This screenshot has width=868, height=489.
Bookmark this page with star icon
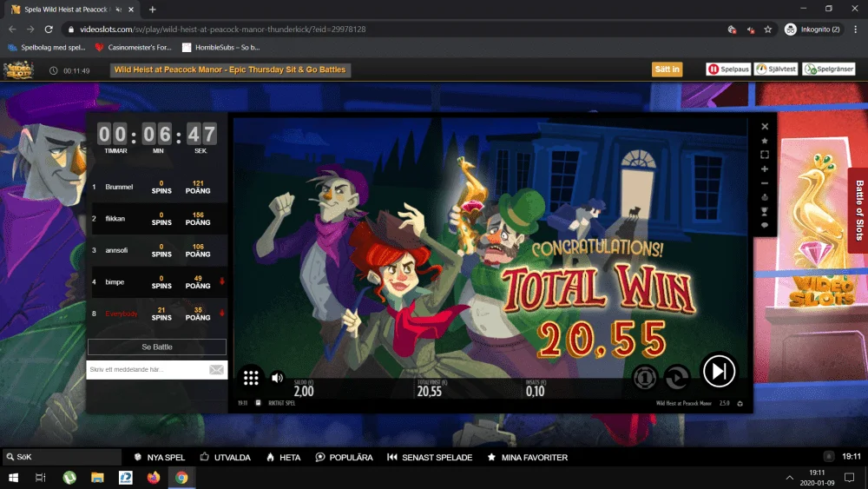[768, 30]
